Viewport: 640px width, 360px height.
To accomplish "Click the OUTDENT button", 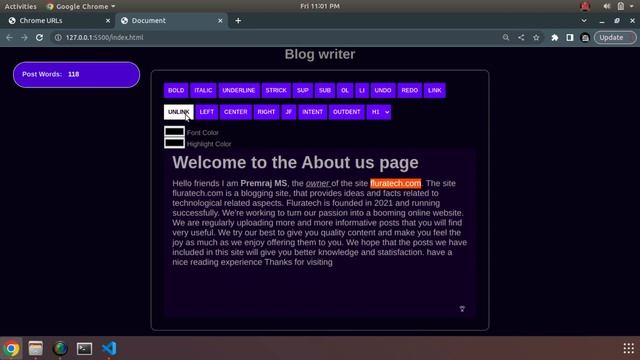I will [347, 112].
